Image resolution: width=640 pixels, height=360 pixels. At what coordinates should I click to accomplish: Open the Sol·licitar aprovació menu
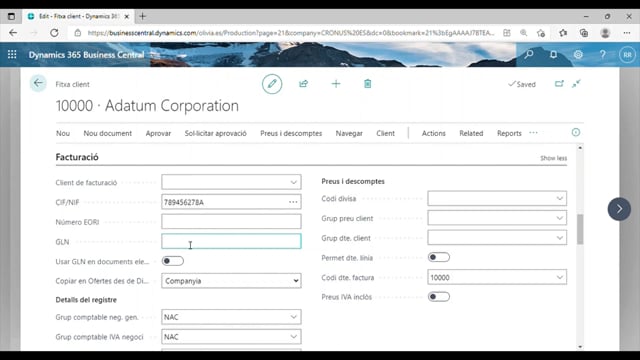point(216,133)
